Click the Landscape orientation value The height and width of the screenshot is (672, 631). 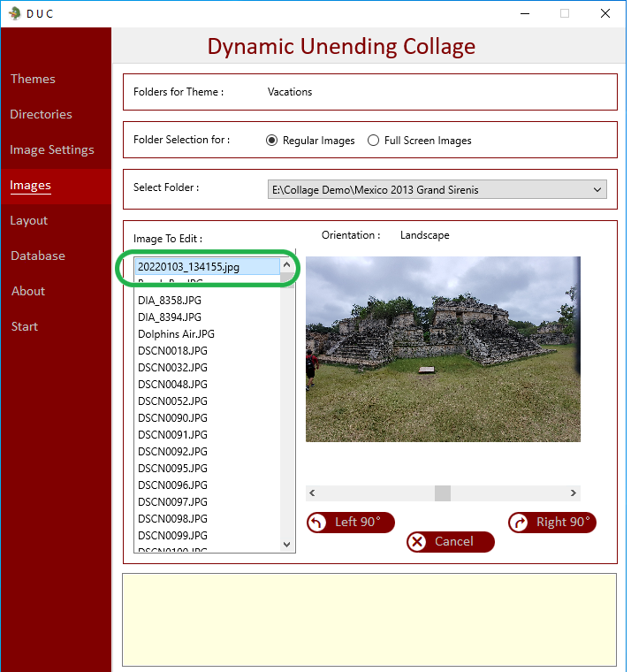tap(424, 235)
